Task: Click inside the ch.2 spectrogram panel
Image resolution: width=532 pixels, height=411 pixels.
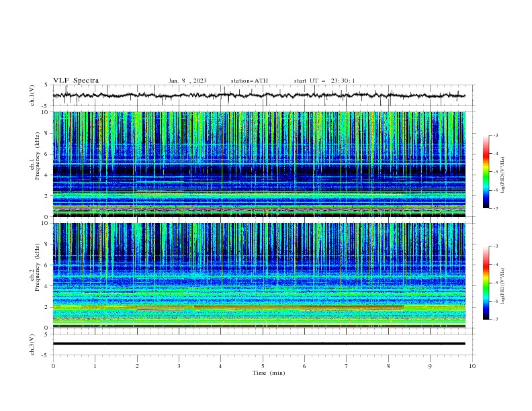Action: [x=259, y=275]
